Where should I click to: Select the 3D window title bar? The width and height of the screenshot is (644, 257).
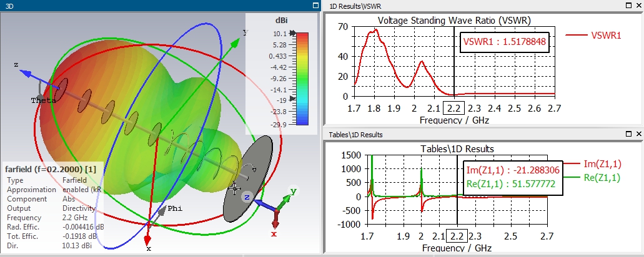[160, 6]
